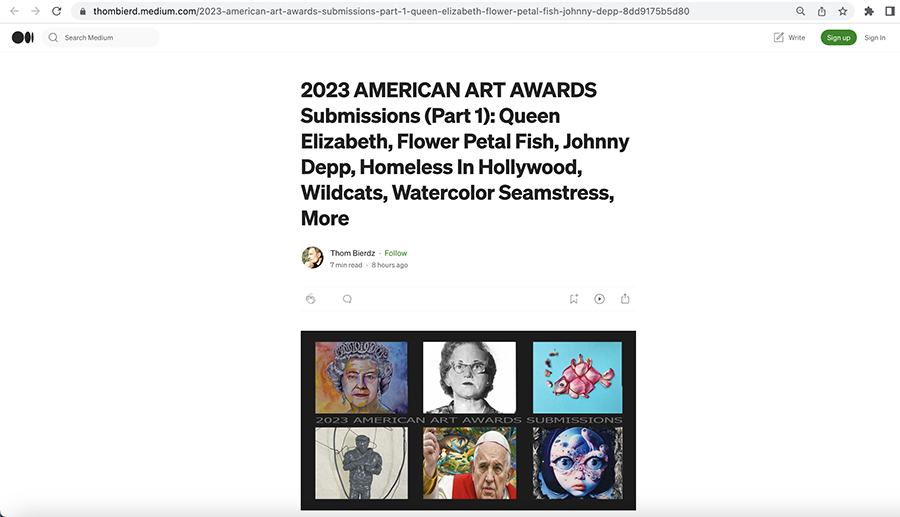Click the Search Medium field
The image size is (900, 517).
pos(100,37)
